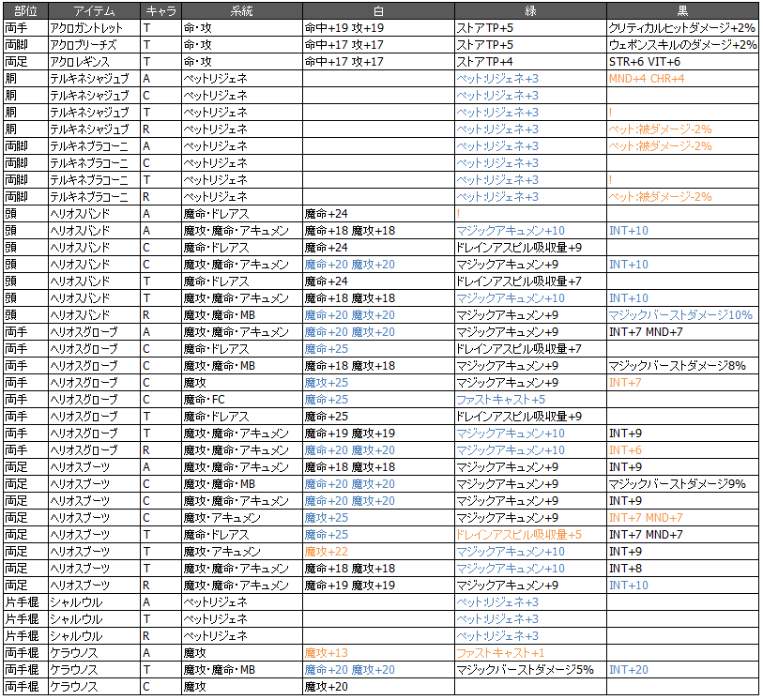Image resolution: width=763 pixels, height=700 pixels.
Task: Click the INT+20 cell
Action: [x=682, y=670]
